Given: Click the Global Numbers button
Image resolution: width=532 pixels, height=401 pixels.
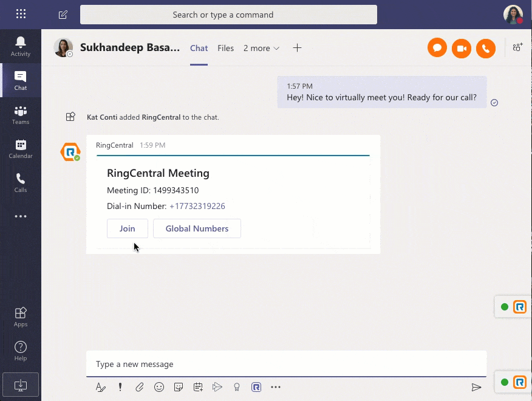Looking at the screenshot, I should click(x=197, y=228).
